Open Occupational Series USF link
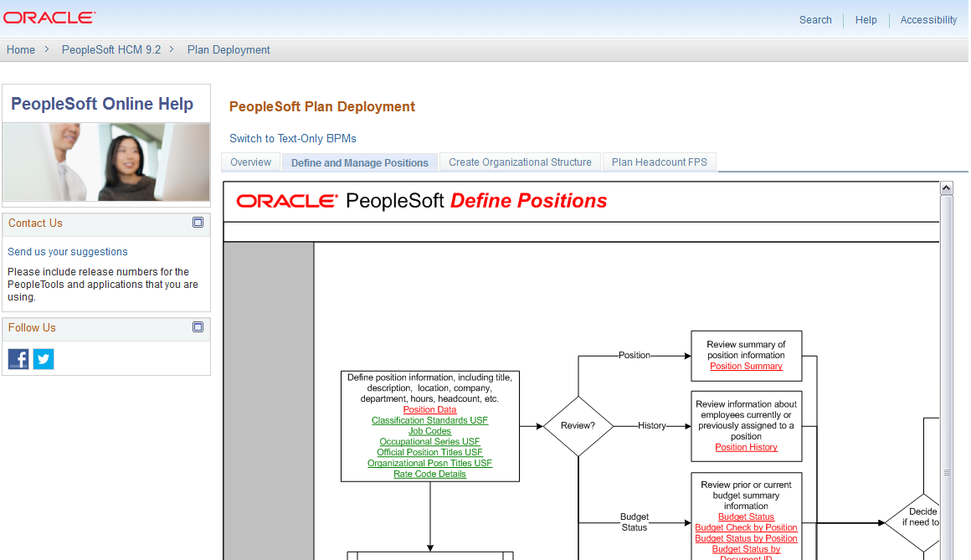 (x=429, y=442)
